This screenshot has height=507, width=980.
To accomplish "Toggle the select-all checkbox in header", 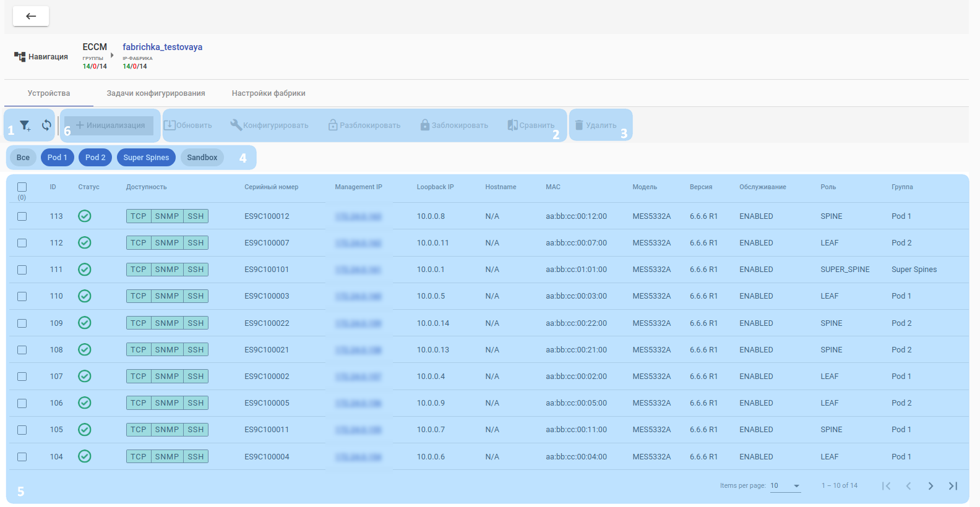I will pos(22,187).
